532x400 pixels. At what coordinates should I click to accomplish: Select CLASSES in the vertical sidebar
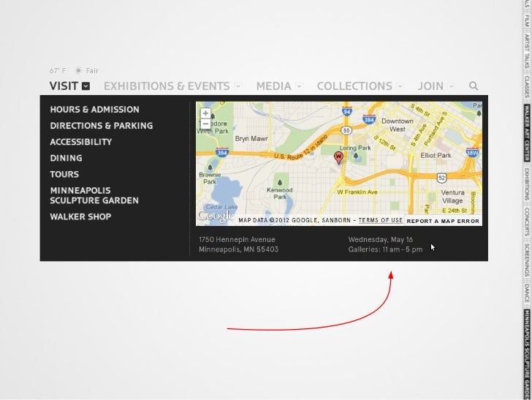click(527, 86)
